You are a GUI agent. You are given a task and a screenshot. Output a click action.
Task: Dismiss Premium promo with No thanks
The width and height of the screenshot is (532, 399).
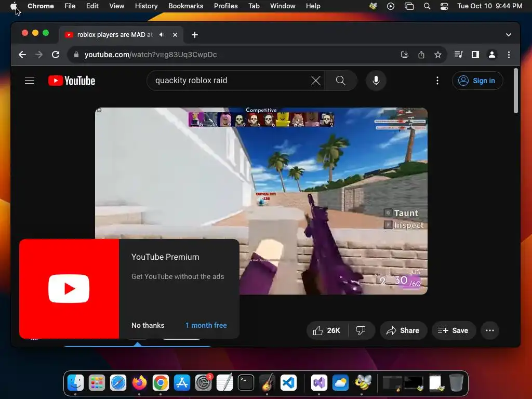tap(148, 325)
